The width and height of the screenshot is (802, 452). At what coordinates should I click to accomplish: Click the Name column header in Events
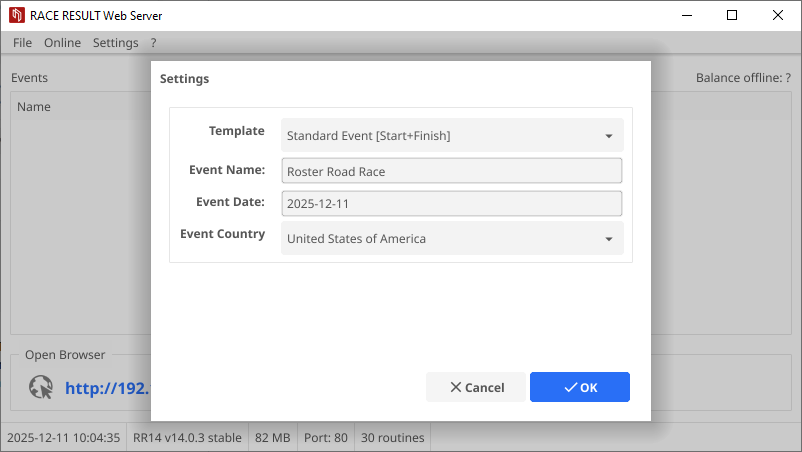[34, 107]
